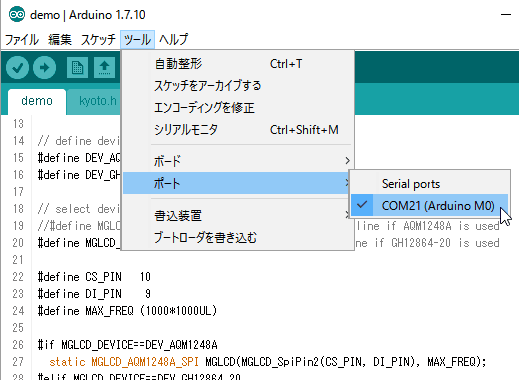
Task: Click the "#if MGLCD_DEVICE==DEV_AQM1248A" line
Action: (127, 345)
